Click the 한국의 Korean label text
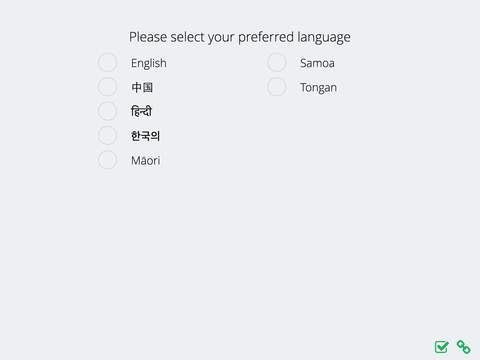 click(x=145, y=136)
